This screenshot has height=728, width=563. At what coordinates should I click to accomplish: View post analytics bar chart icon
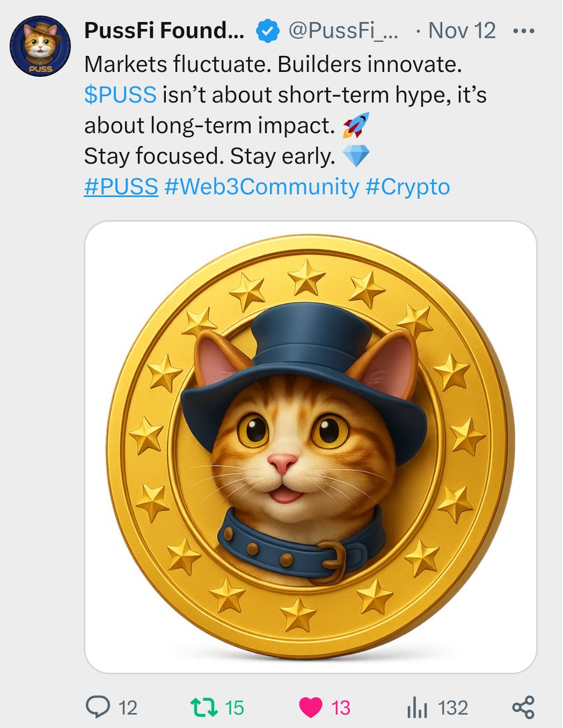click(x=417, y=708)
